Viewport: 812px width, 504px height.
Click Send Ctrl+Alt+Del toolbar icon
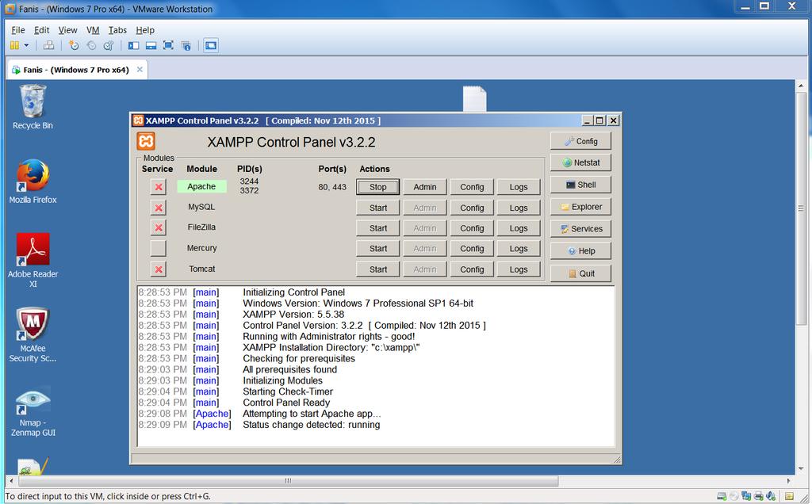point(48,45)
